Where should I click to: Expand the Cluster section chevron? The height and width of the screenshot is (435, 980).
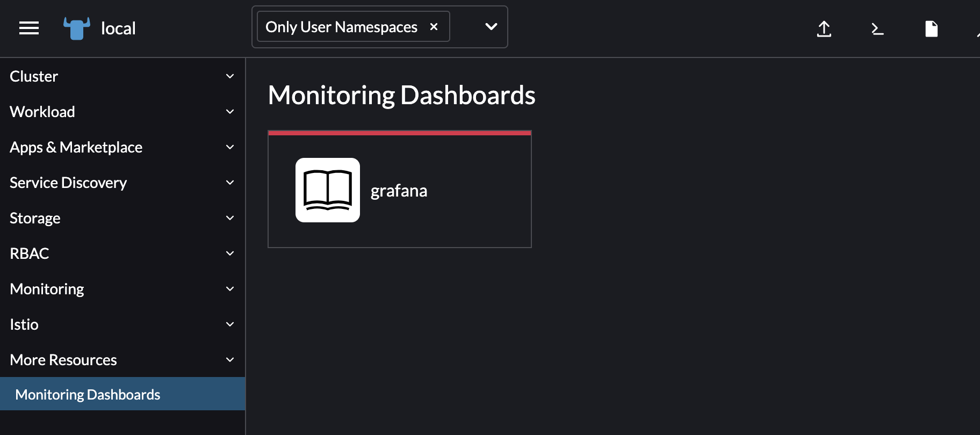(x=230, y=76)
